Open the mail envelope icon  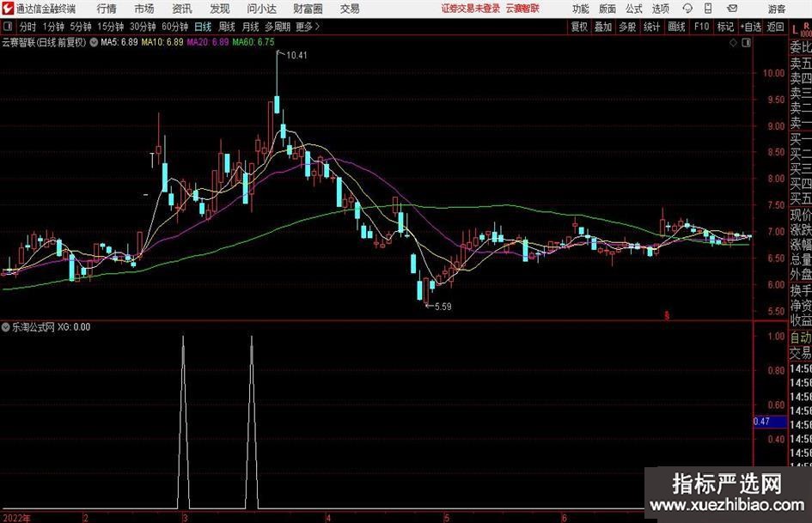(732, 9)
